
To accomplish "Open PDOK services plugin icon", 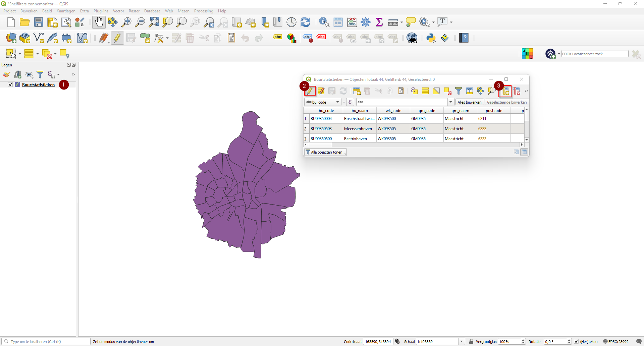I will (550, 54).
